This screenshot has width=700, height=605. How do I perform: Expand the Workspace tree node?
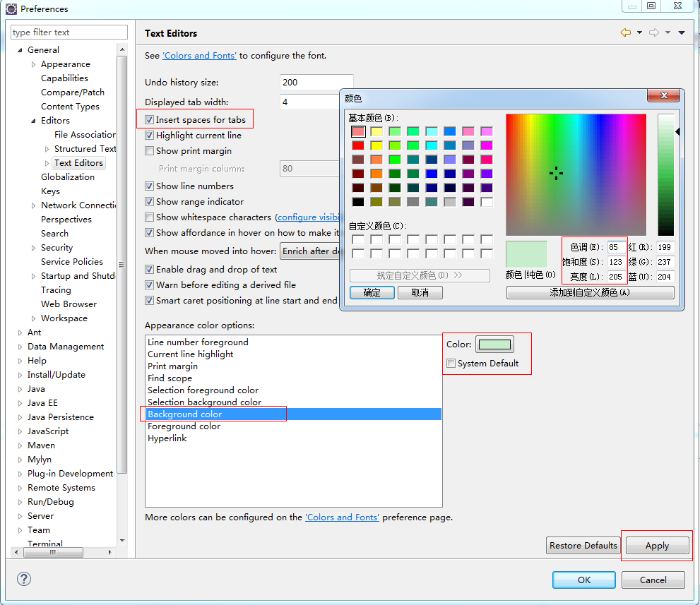click(33, 318)
